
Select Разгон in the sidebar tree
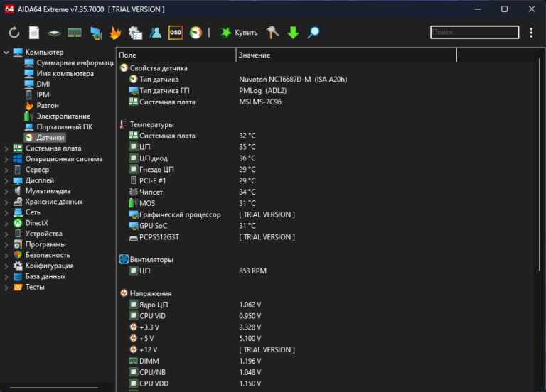[48, 105]
